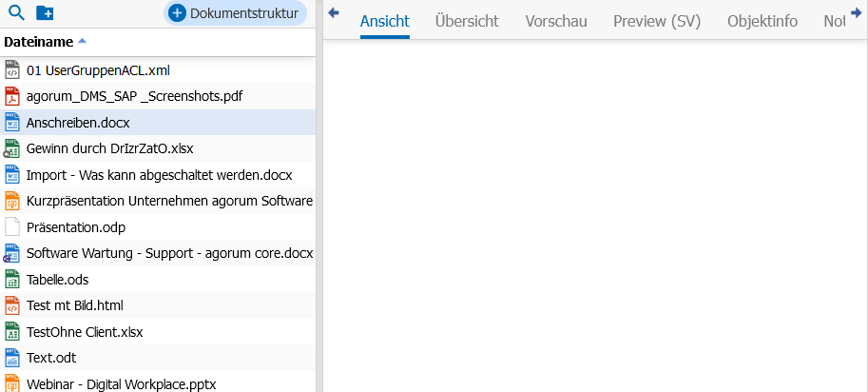This screenshot has width=868, height=392.
Task: Open the Vorschau tab
Action: (555, 21)
